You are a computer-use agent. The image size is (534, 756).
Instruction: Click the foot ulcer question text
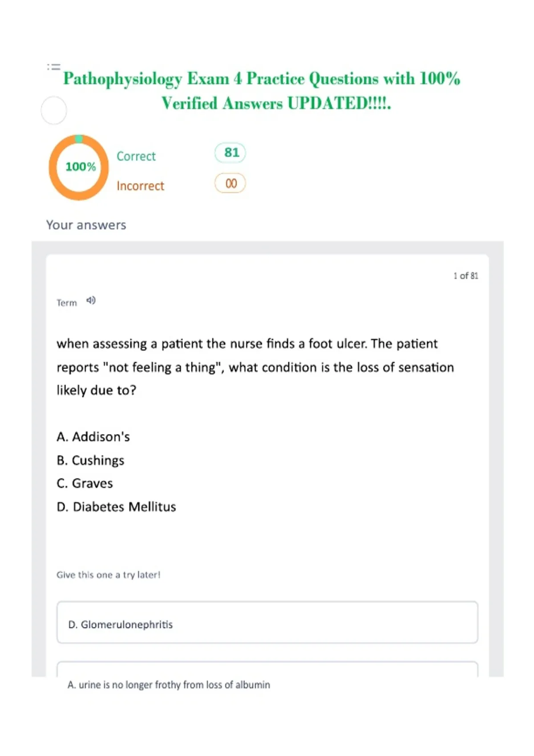pos(255,367)
